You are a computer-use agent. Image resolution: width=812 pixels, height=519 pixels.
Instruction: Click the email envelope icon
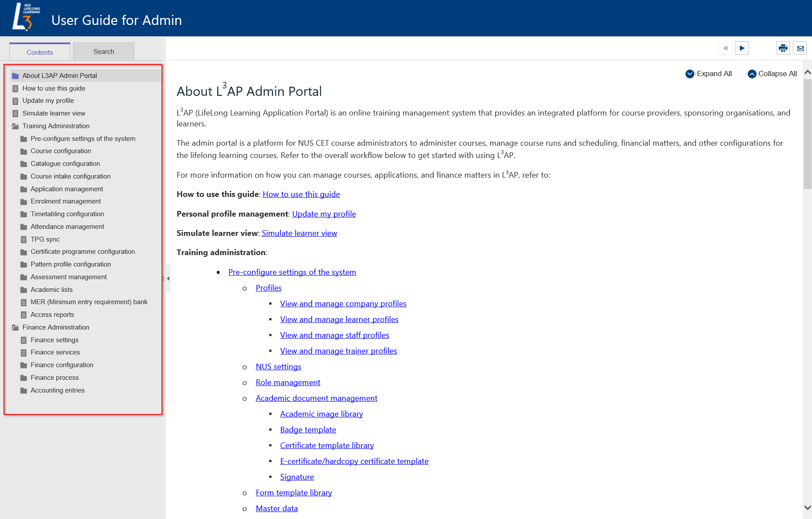tap(800, 48)
